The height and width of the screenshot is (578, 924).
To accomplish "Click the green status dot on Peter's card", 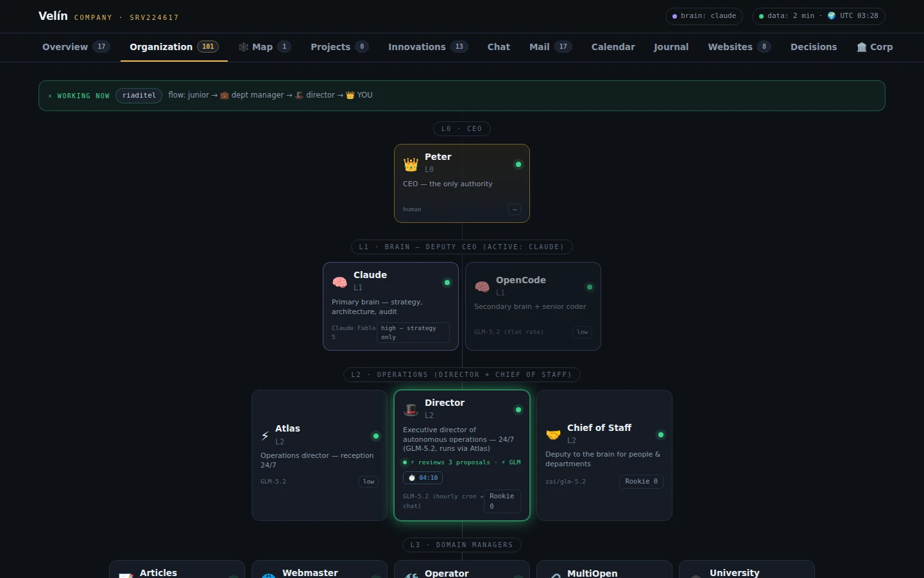I will [x=518, y=164].
